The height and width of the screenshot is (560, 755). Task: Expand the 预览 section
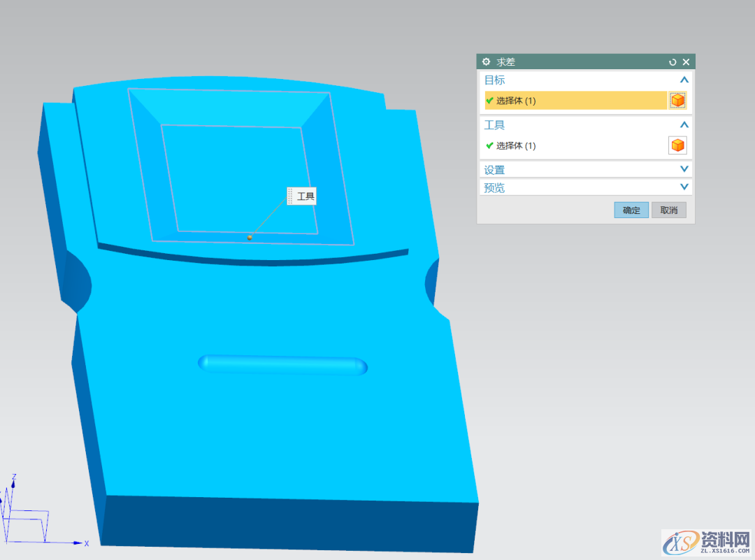[684, 187]
